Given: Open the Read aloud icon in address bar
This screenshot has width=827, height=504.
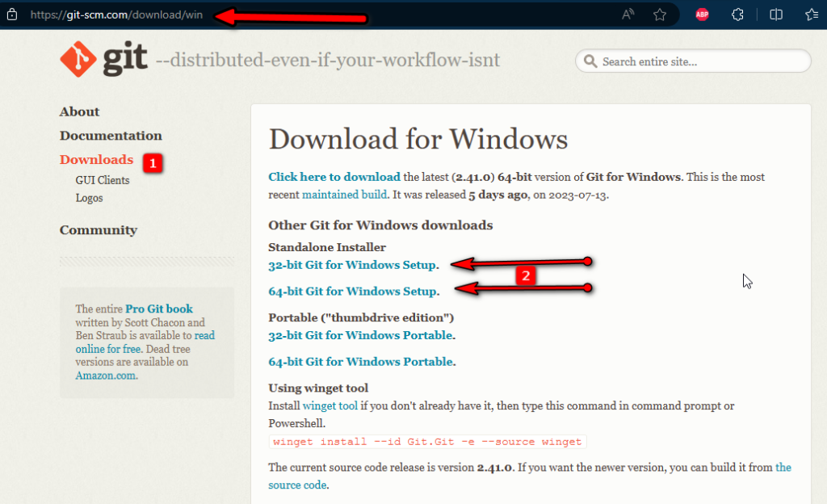Looking at the screenshot, I should (x=628, y=15).
